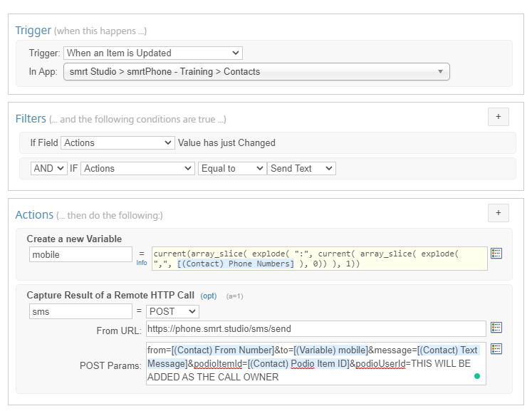The height and width of the screenshot is (411, 532).
Task: Add a new action with plus button
Action: (498, 213)
